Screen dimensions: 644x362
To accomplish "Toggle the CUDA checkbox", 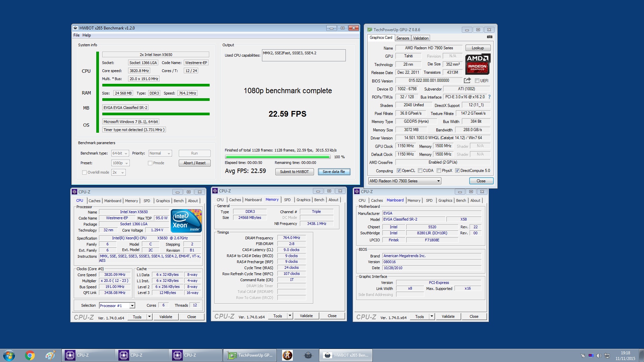I will pyautogui.click(x=420, y=171).
